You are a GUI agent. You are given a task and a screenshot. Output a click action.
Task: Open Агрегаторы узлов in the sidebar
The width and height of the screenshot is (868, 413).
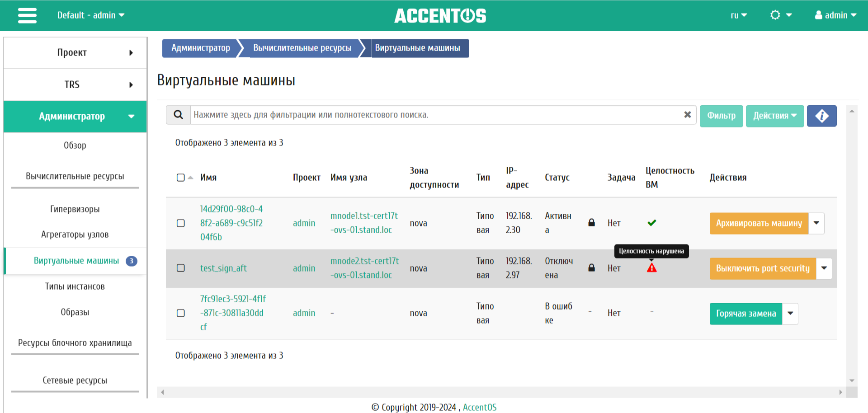(75, 235)
